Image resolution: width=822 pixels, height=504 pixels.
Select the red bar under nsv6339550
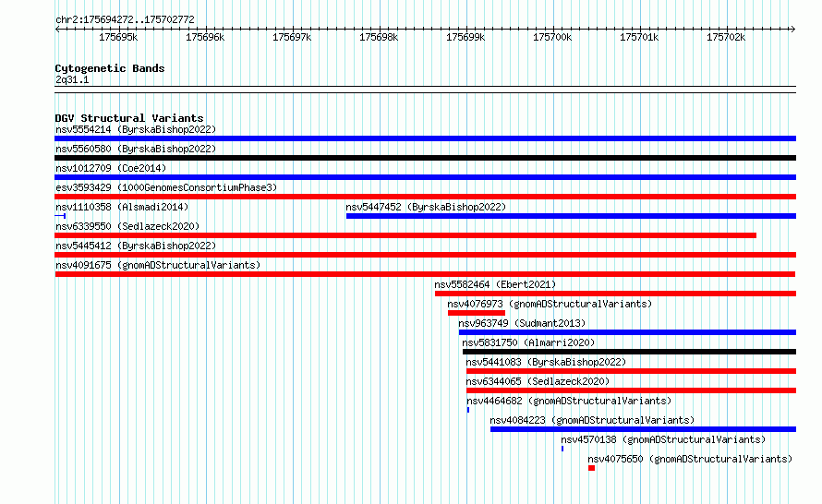[405, 235]
